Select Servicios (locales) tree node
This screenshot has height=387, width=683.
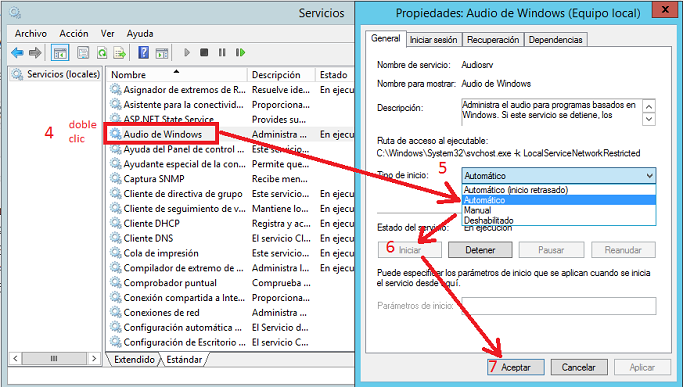pyautogui.click(x=56, y=74)
